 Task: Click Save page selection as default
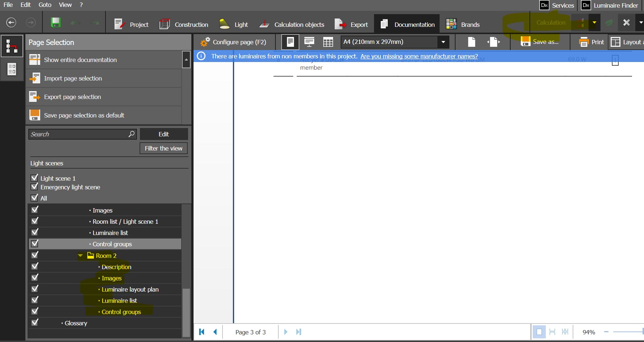coord(104,115)
